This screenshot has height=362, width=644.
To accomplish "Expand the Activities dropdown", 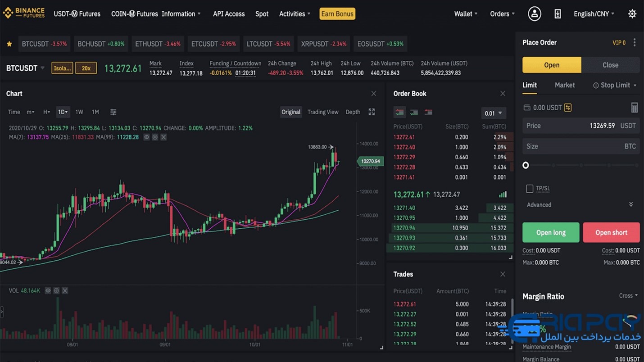I will tap(295, 14).
